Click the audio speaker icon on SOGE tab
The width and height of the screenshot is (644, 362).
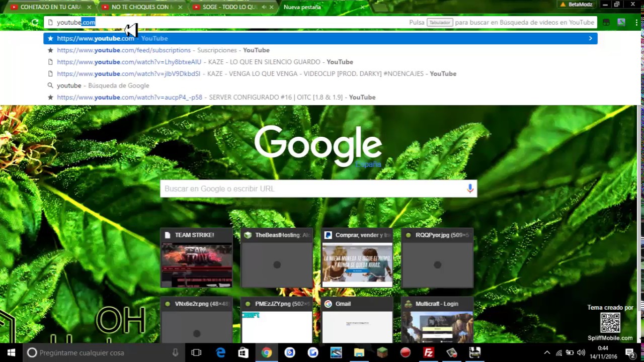264,7
